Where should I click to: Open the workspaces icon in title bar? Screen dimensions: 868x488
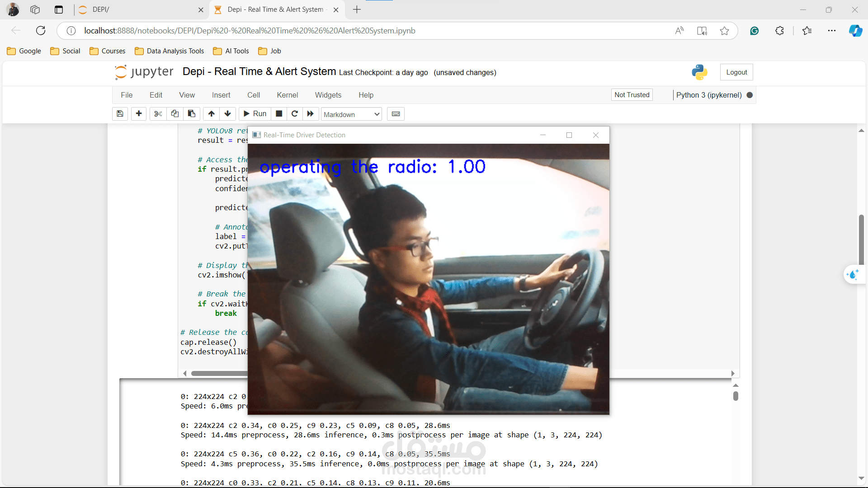pos(35,9)
